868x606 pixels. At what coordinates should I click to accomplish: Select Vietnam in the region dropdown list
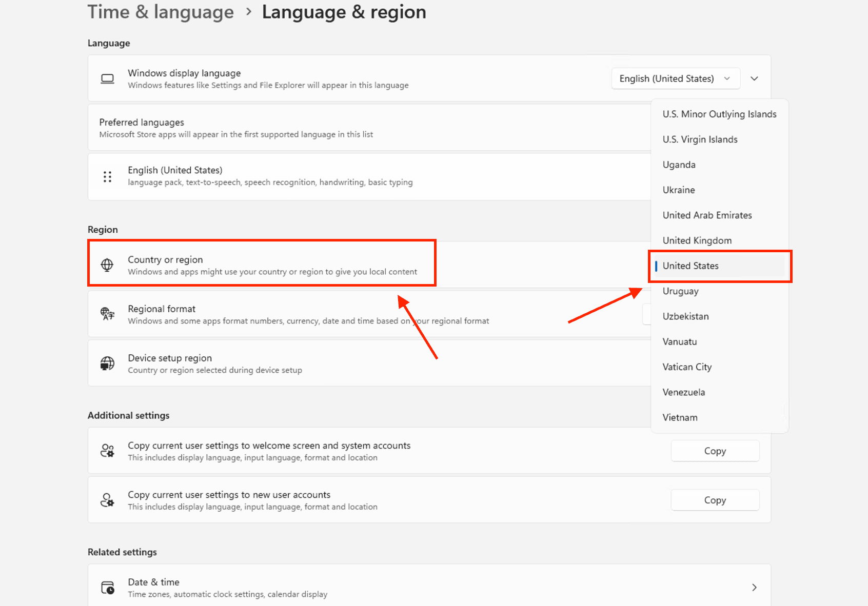point(680,417)
